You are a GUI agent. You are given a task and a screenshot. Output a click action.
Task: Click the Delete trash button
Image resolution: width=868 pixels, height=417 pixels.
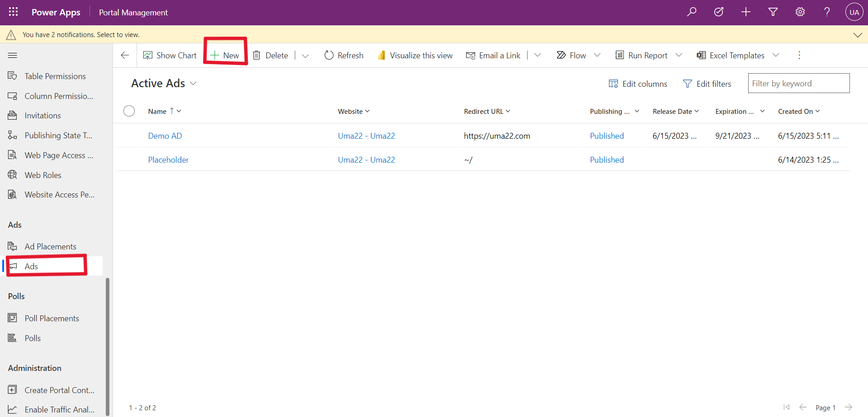[x=270, y=55]
